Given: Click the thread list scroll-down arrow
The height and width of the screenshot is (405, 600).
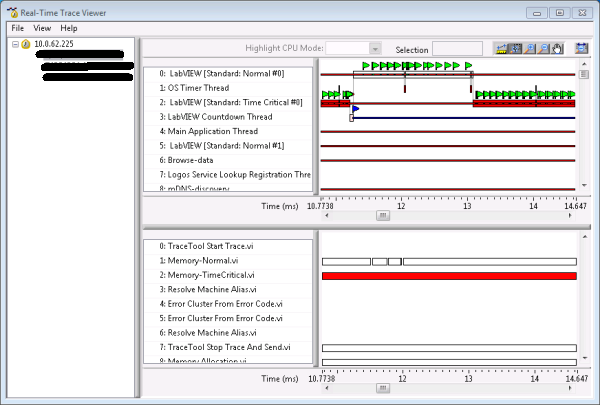Looking at the screenshot, I should point(312,187).
